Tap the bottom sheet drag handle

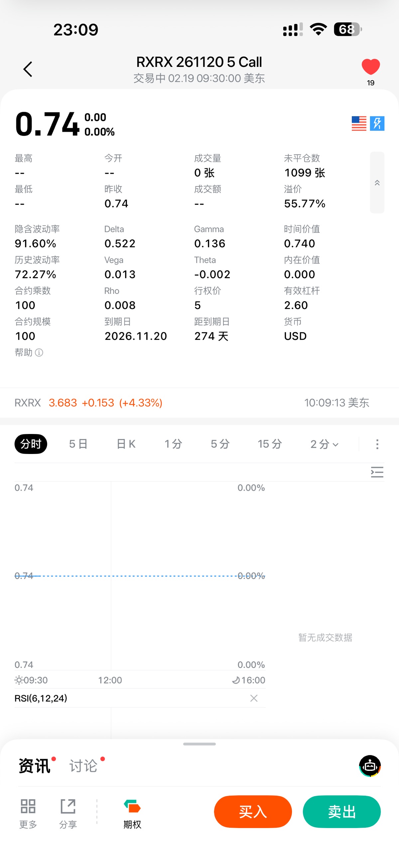point(199,744)
